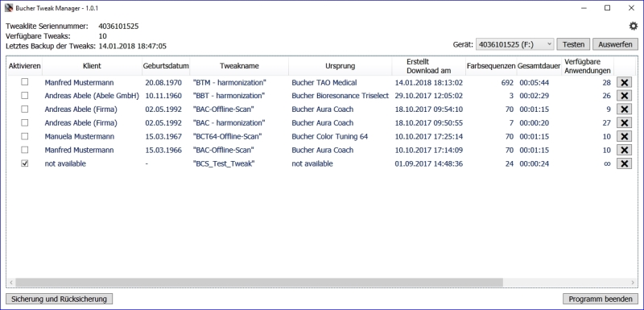
Task: Click the Geburtsdatum column header
Action: tap(166, 66)
